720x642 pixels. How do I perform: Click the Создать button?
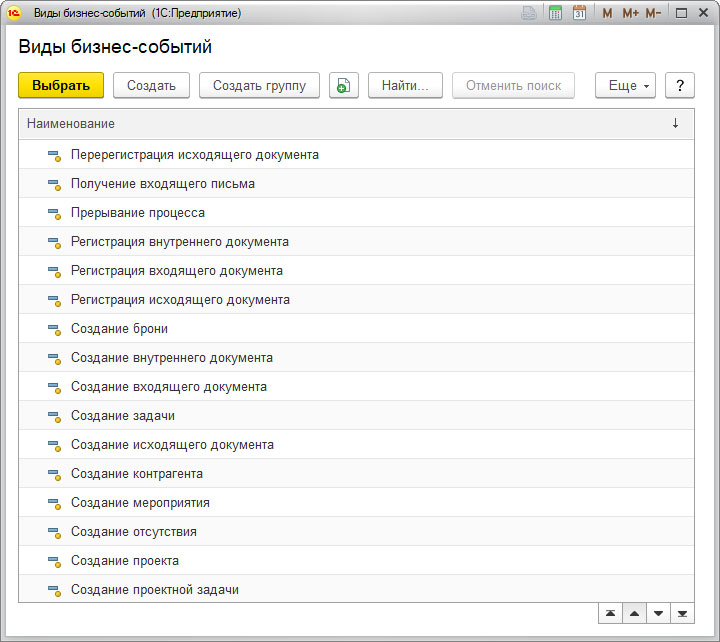click(x=151, y=86)
